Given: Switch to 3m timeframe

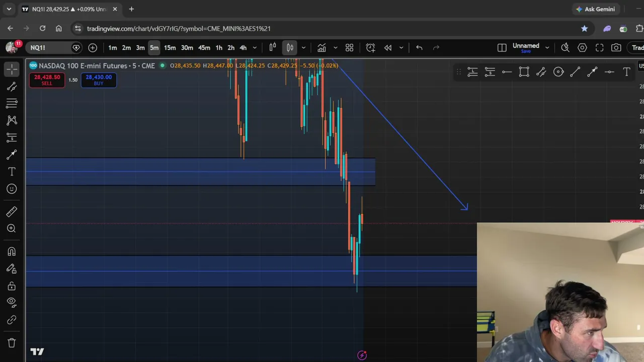Looking at the screenshot, I should click(140, 48).
